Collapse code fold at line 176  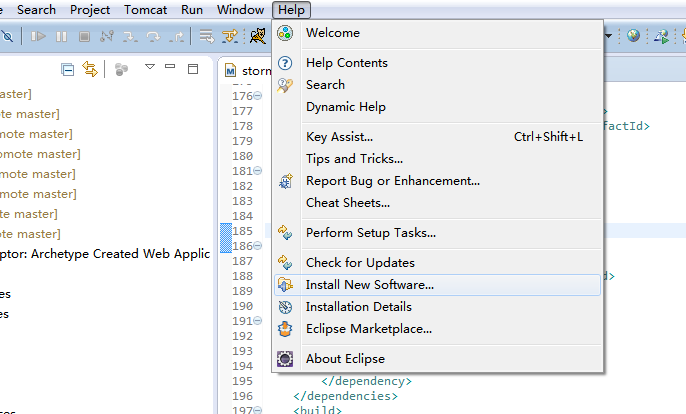pos(258,95)
